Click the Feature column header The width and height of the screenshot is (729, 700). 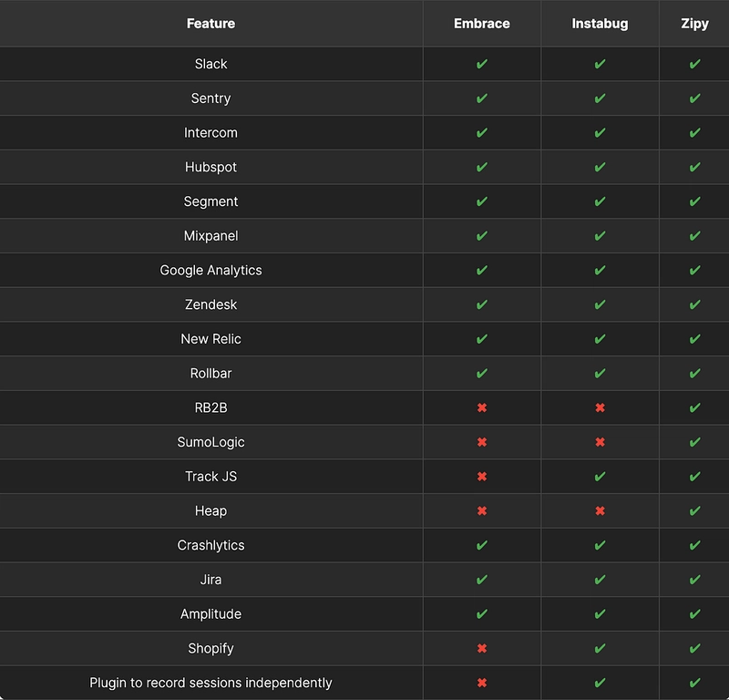tap(210, 24)
